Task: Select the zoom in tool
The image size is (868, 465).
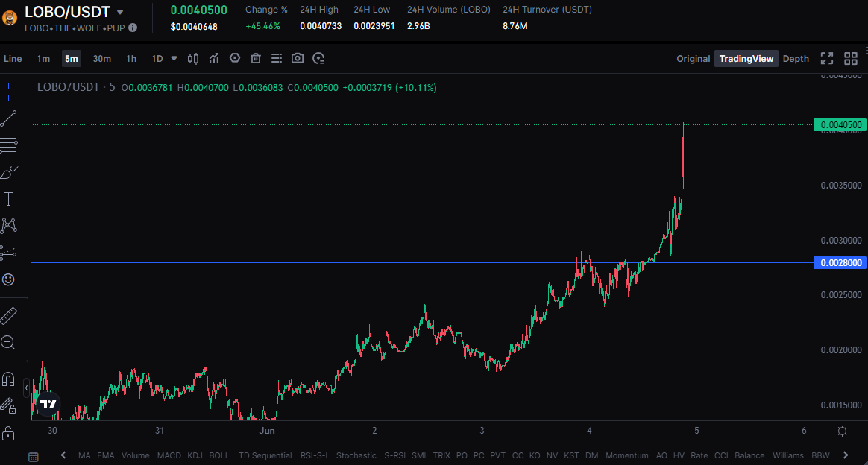Action: tap(8, 342)
